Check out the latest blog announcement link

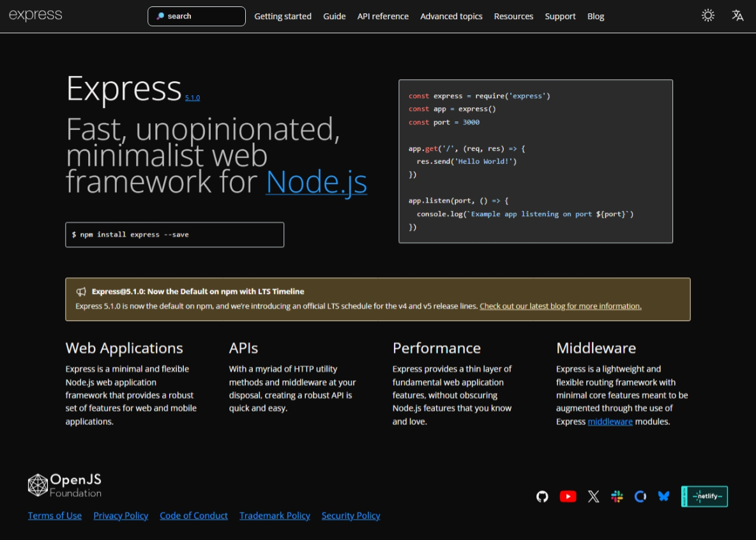click(560, 306)
